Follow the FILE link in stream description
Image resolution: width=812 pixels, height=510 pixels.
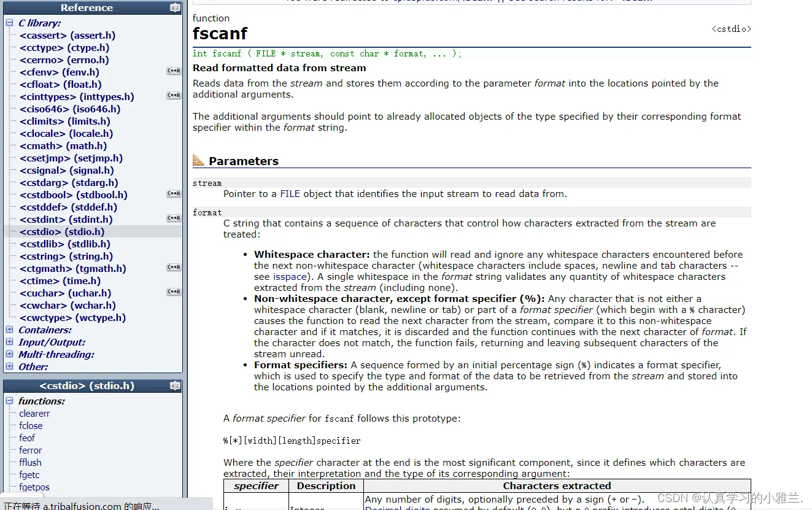pyautogui.click(x=290, y=193)
